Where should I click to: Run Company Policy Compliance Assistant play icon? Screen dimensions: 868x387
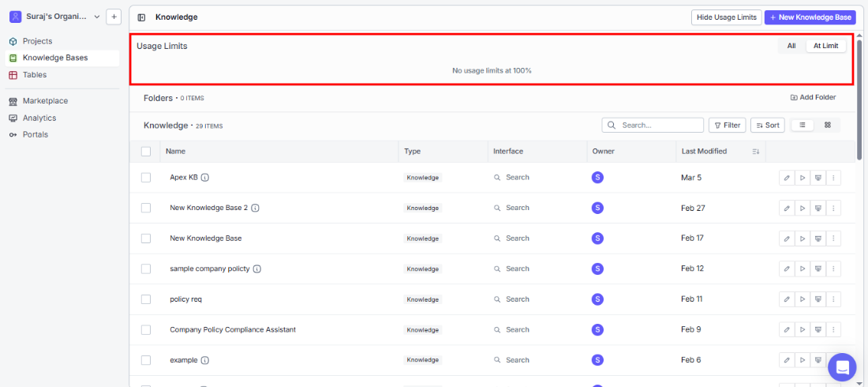click(803, 330)
